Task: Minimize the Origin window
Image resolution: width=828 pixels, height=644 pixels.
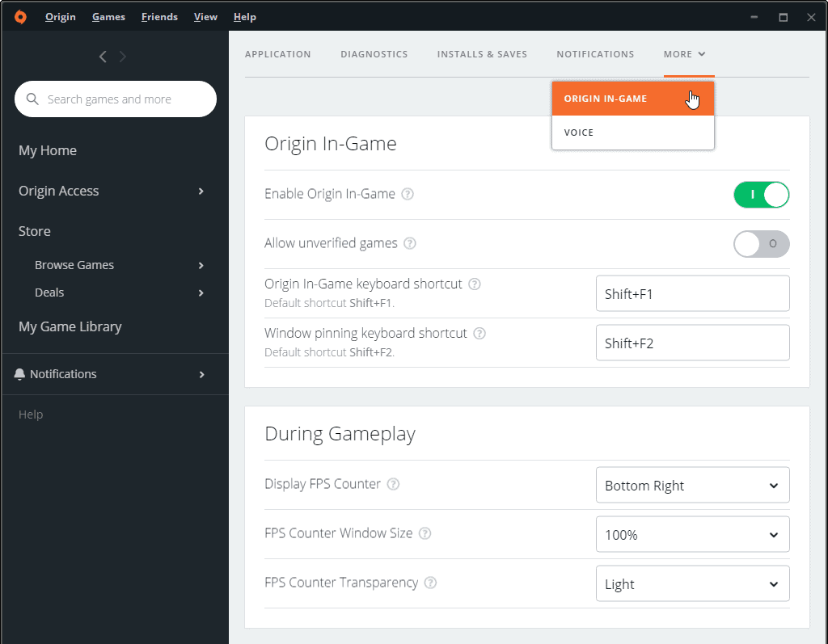Action: [x=754, y=17]
